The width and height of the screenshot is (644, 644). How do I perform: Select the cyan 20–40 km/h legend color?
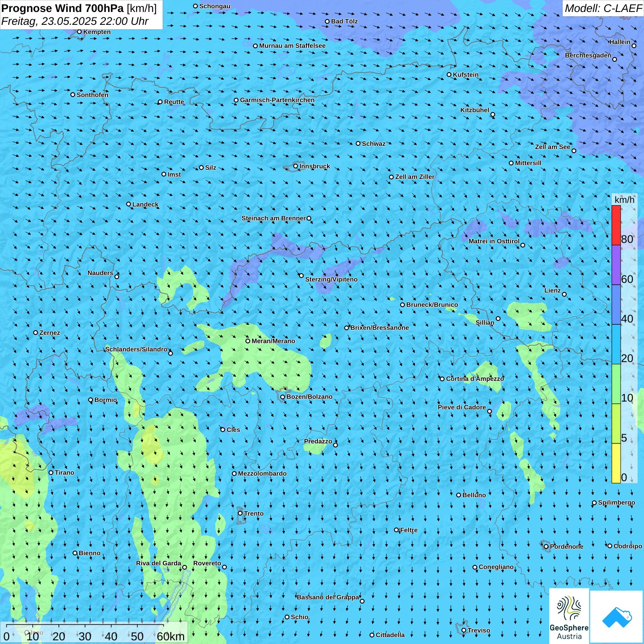pos(616,344)
